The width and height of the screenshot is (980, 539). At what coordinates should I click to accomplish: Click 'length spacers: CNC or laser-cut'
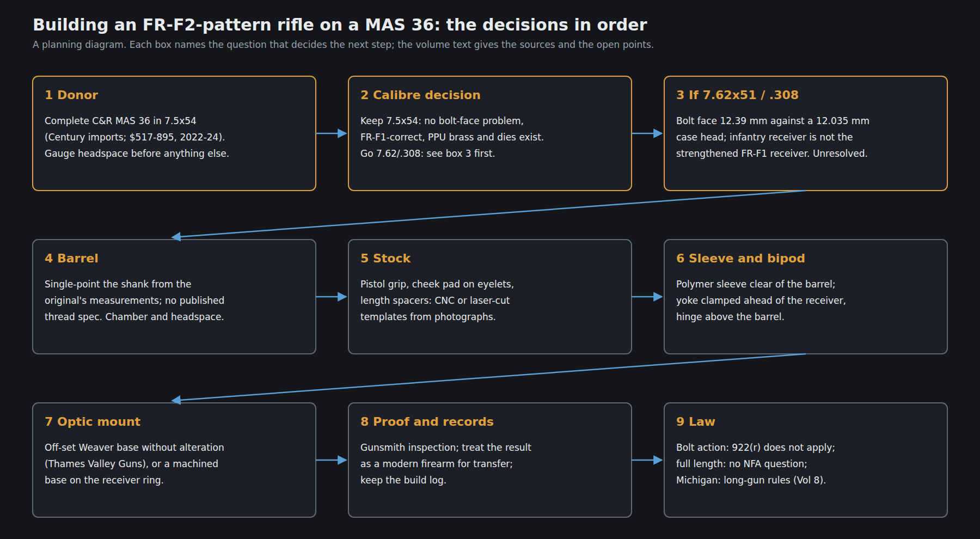tap(435, 301)
